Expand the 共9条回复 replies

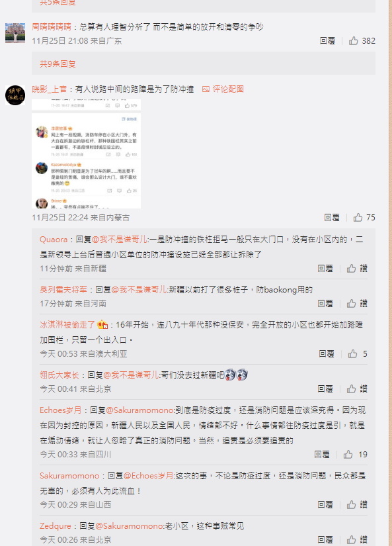click(58, 64)
